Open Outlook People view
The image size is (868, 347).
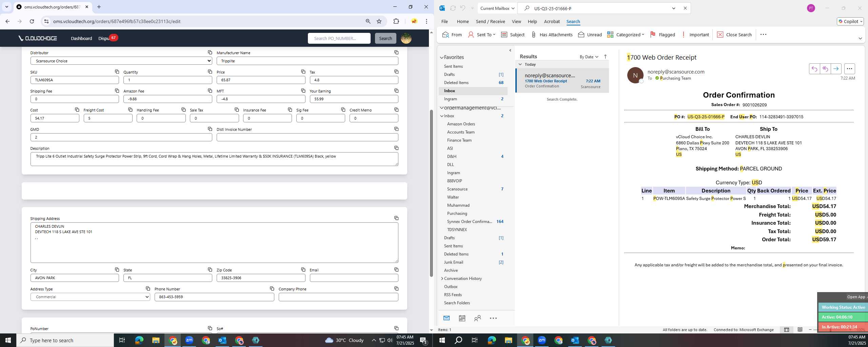477,318
